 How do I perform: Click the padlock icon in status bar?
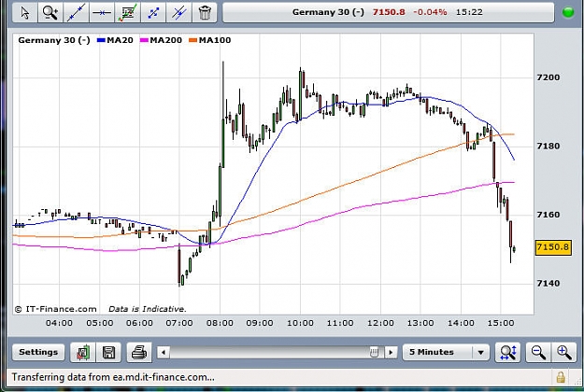561,377
